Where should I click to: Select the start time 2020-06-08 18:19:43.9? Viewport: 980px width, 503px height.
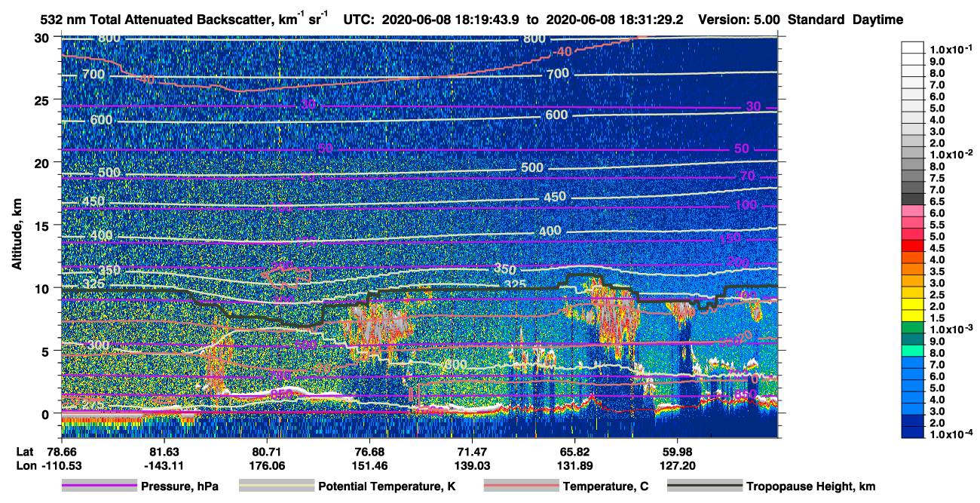(450, 20)
